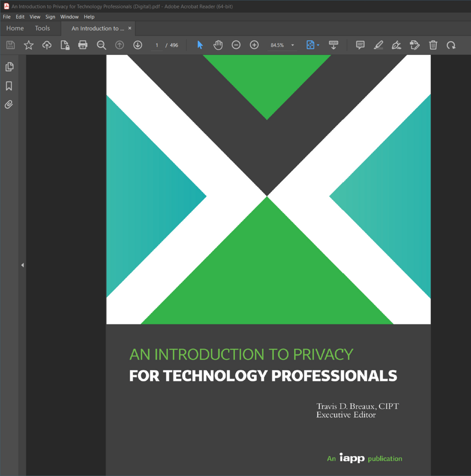This screenshot has height=476, width=471.
Task: Switch to the Tools tab
Action: (x=42, y=28)
